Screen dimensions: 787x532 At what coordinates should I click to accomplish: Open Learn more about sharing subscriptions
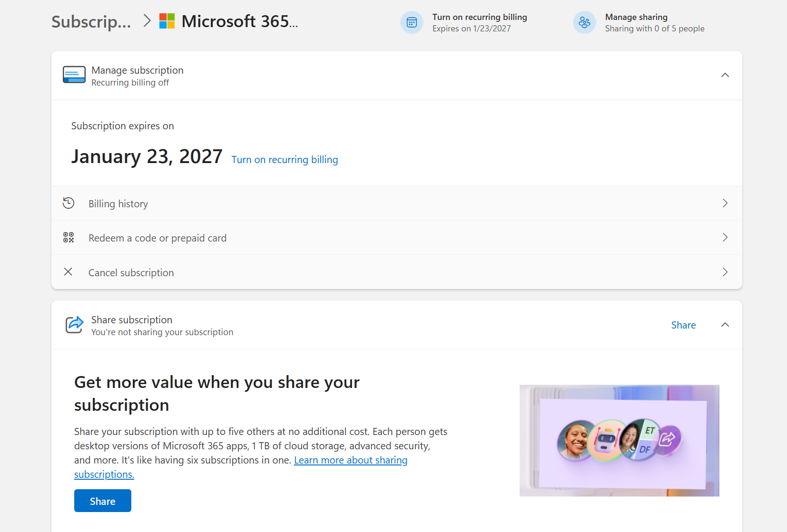click(x=351, y=460)
